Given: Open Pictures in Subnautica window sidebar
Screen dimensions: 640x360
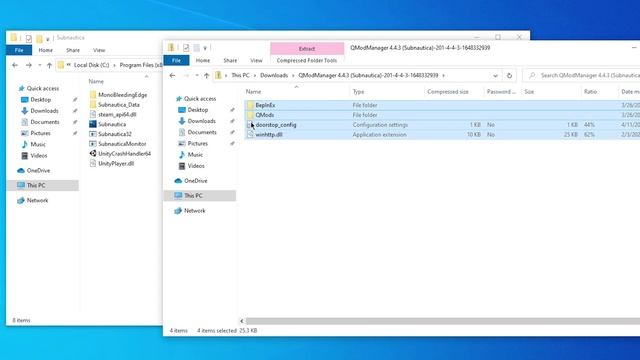Looking at the screenshot, I should tap(40, 133).
